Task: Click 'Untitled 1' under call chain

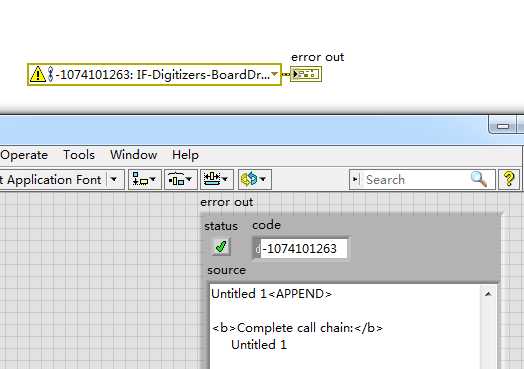Action: [259, 345]
